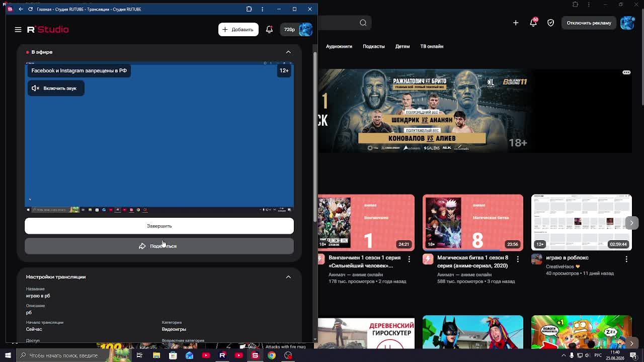Screen dimensions: 644x362
Task: Open Google Chrome from the taskbar
Action: pos(272,355)
